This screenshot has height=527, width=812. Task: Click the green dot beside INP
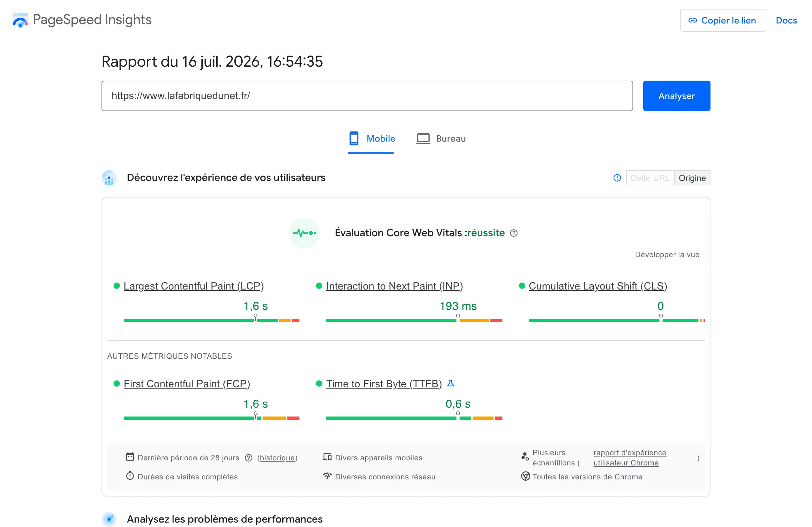319,286
